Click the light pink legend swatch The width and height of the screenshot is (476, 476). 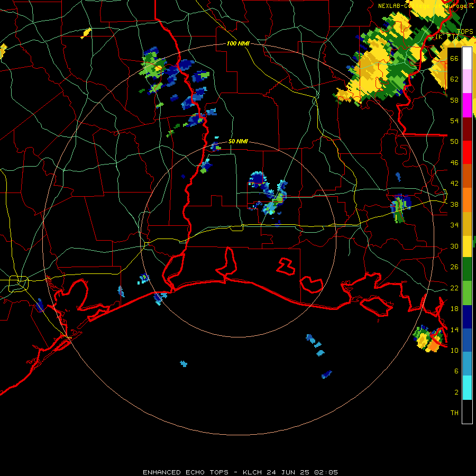pos(467,81)
